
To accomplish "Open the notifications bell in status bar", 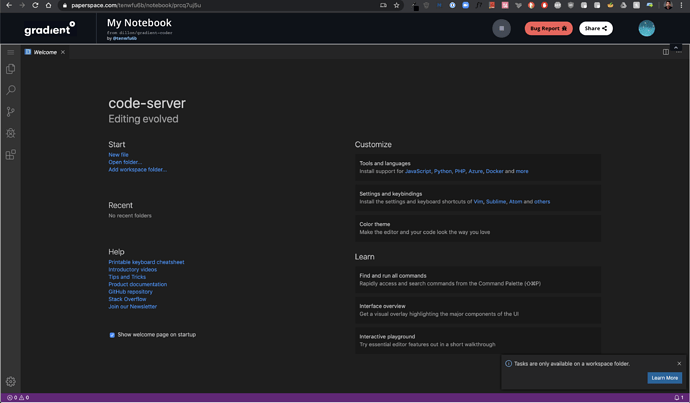I will [x=679, y=397].
